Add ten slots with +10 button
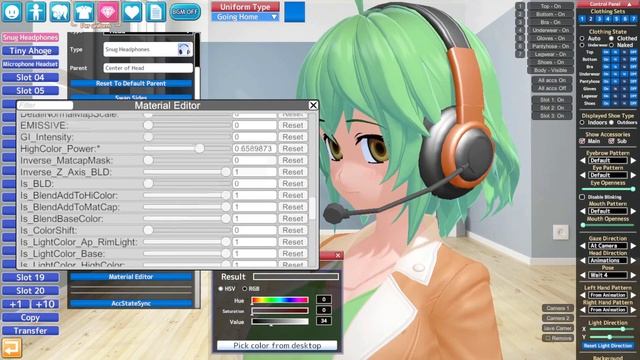640x360 pixels. [x=45, y=304]
